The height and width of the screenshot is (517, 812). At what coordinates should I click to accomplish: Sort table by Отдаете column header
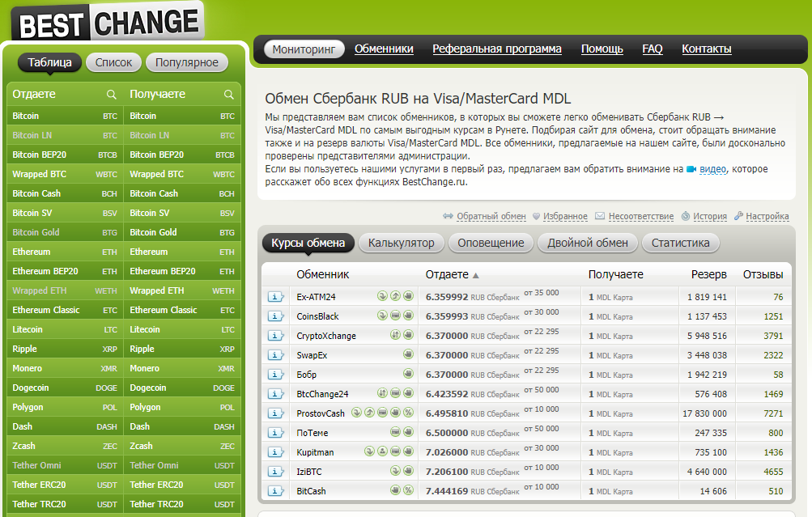point(447,274)
